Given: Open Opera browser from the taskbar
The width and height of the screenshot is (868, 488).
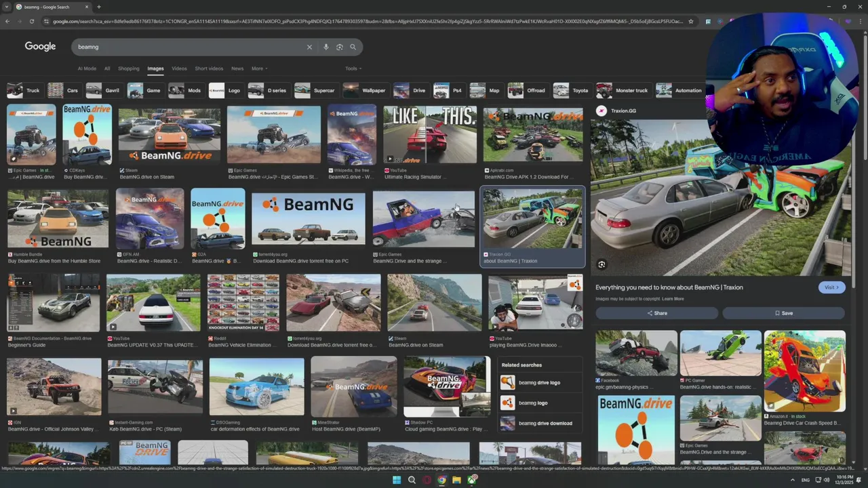Looking at the screenshot, I should [x=427, y=480].
